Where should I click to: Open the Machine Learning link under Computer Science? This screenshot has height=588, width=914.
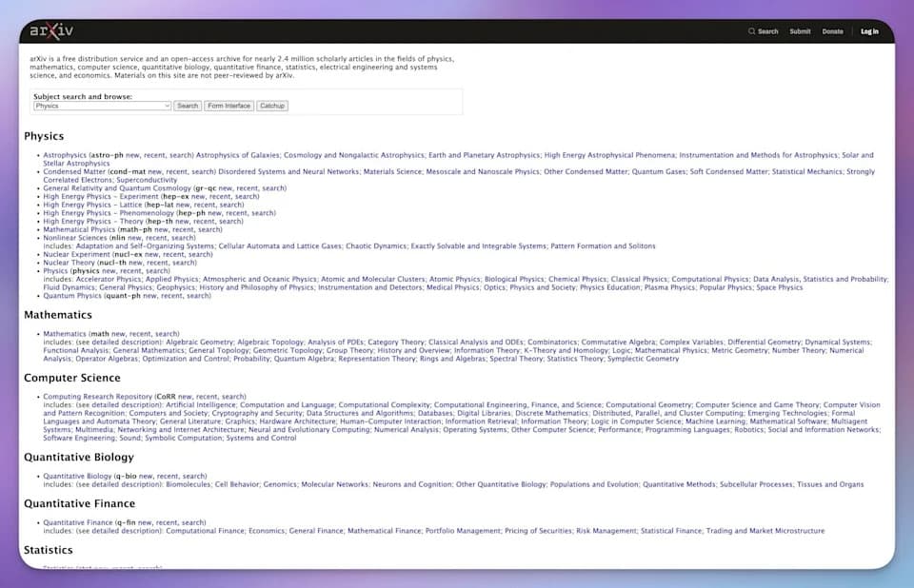pos(715,421)
